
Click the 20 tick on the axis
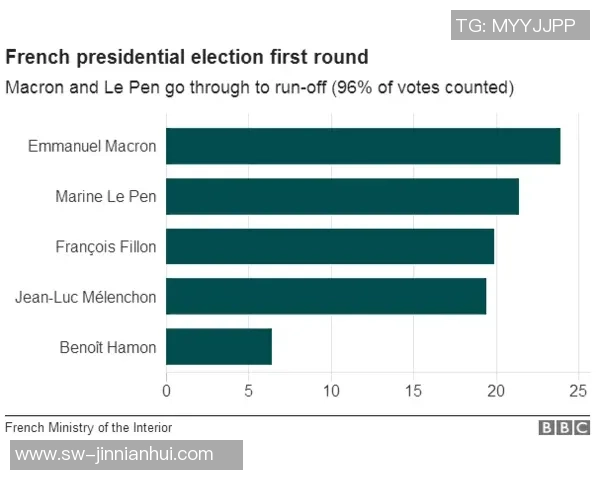[496, 389]
